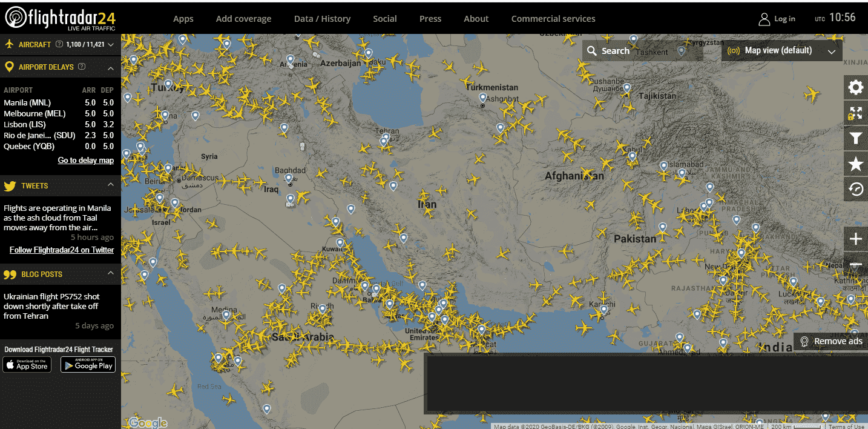Click the Flightradar24 logo
Image resolution: width=868 pixels, height=429 pixels.
(x=60, y=18)
